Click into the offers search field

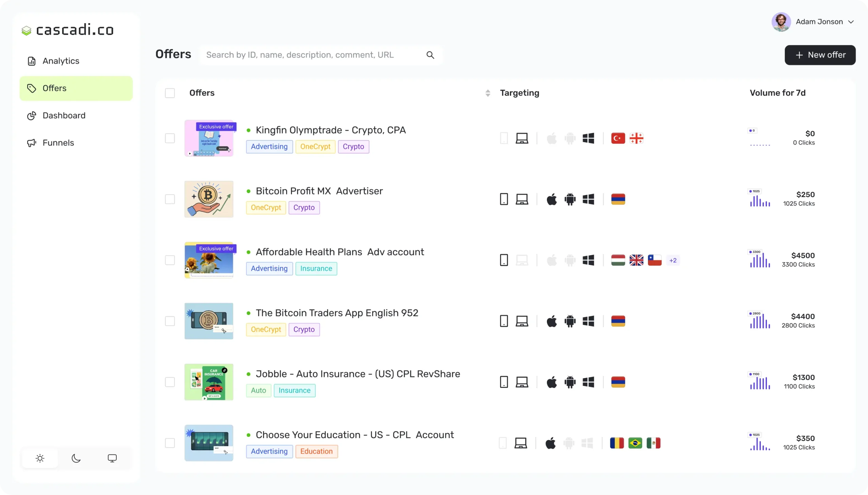click(313, 55)
